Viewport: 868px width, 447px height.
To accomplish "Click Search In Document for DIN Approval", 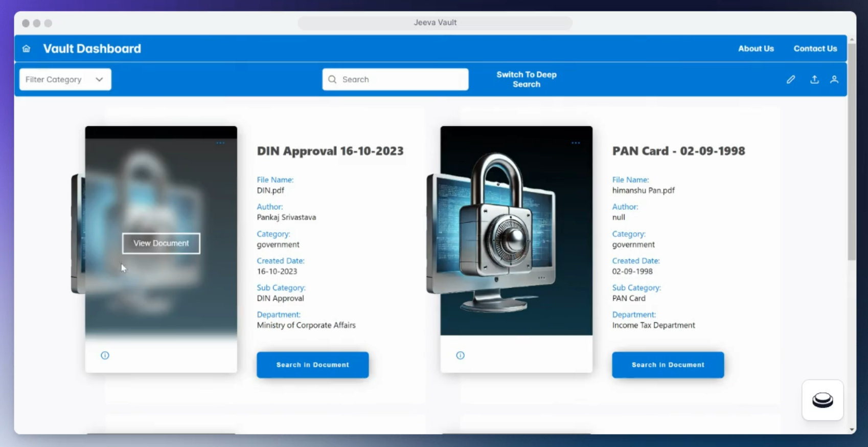I will [x=313, y=365].
